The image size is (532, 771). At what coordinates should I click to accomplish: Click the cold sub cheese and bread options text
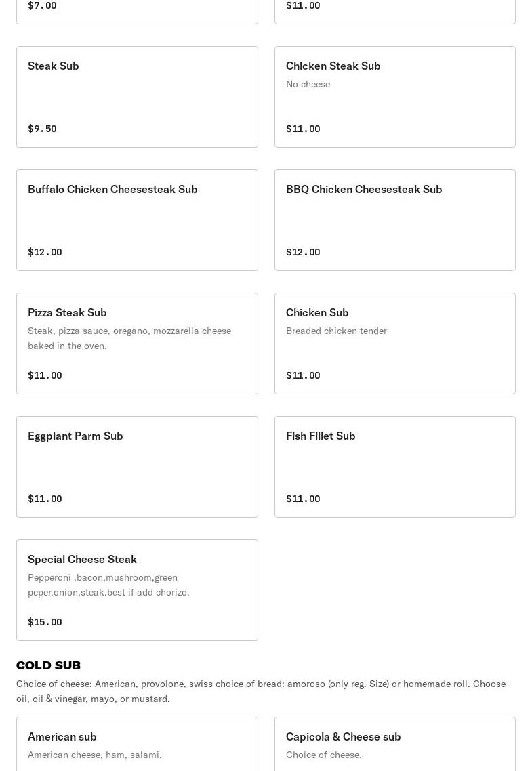(261, 691)
